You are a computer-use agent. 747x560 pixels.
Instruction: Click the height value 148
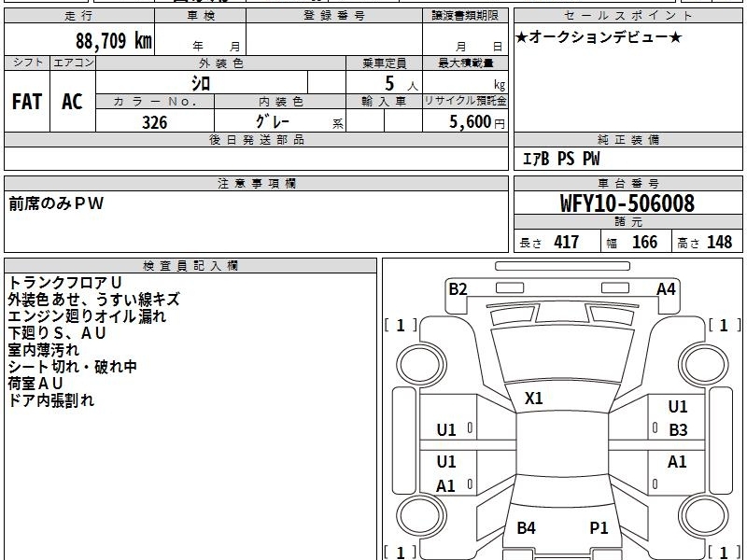click(x=719, y=242)
